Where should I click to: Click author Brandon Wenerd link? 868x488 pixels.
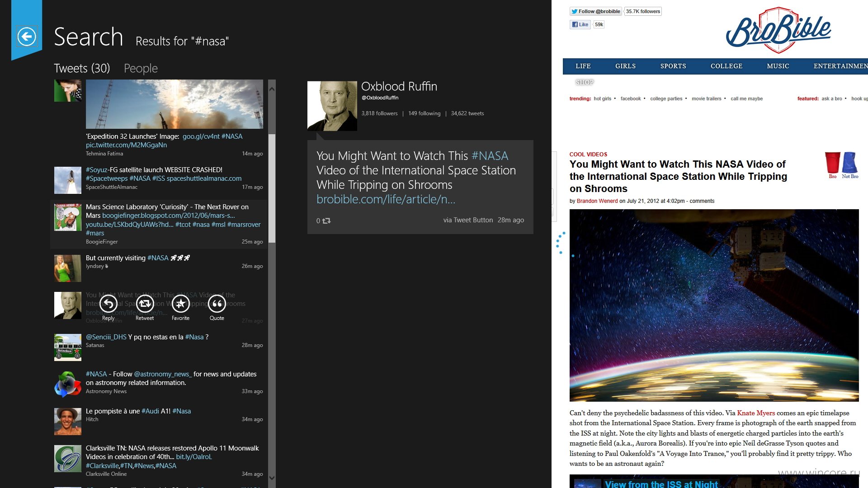(x=597, y=201)
